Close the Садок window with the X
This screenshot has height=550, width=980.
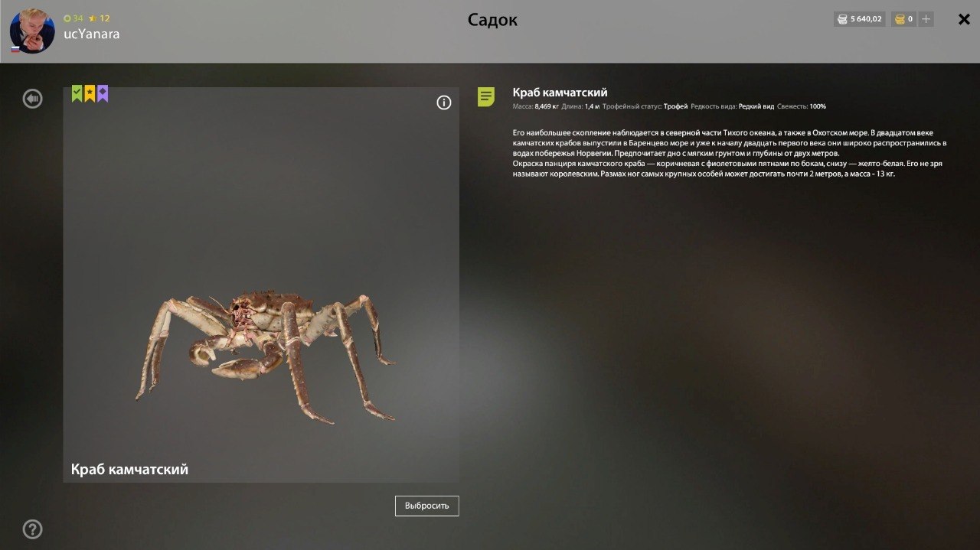pyautogui.click(x=962, y=19)
